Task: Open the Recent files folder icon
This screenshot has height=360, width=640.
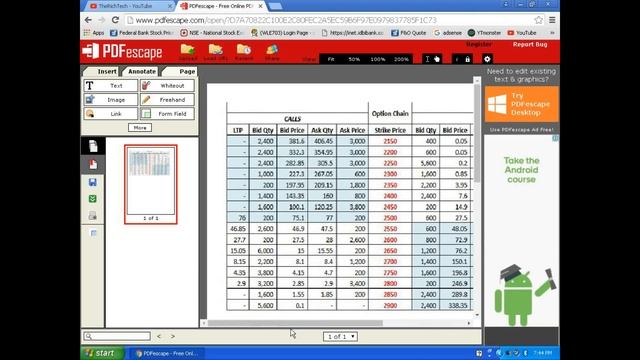Action: point(244,50)
